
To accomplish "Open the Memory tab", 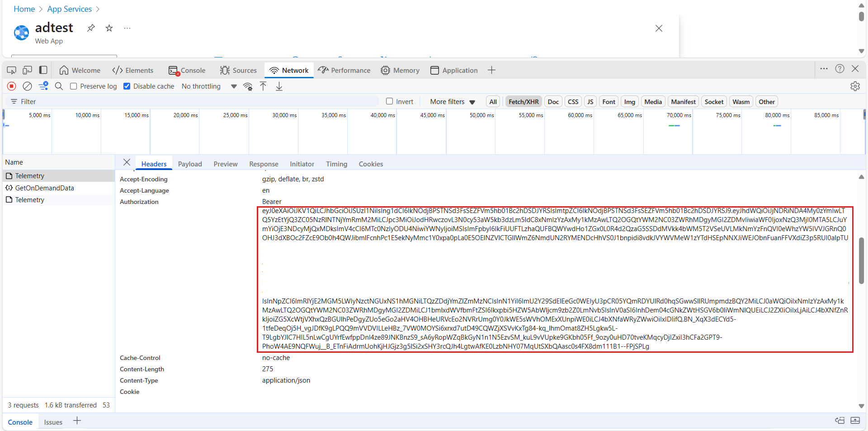I will 400,70.
